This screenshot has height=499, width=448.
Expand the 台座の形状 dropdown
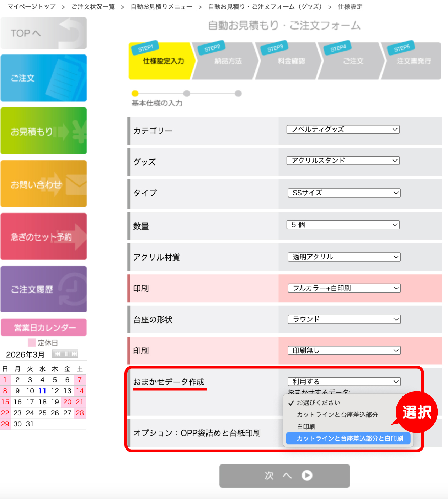coord(344,319)
